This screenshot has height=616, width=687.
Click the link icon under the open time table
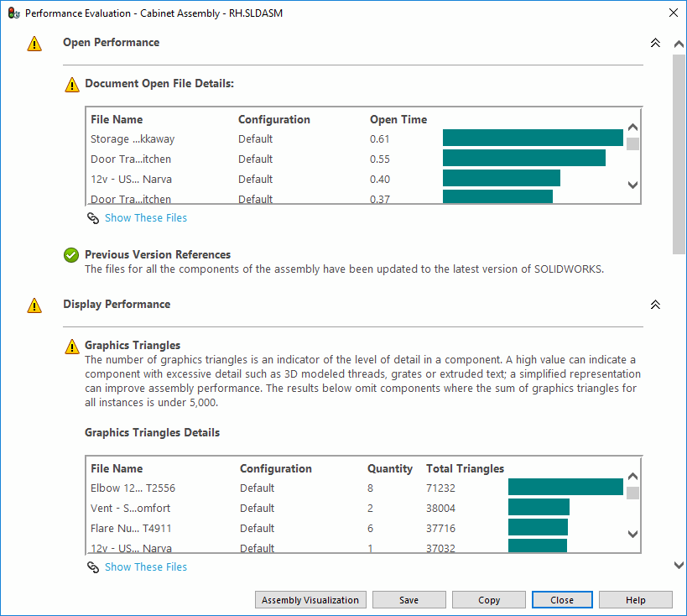pyautogui.click(x=93, y=218)
